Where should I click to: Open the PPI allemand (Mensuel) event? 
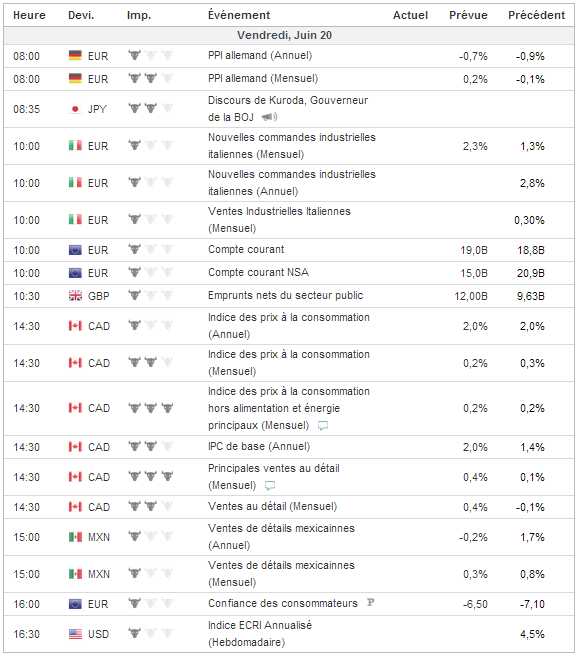(x=263, y=78)
